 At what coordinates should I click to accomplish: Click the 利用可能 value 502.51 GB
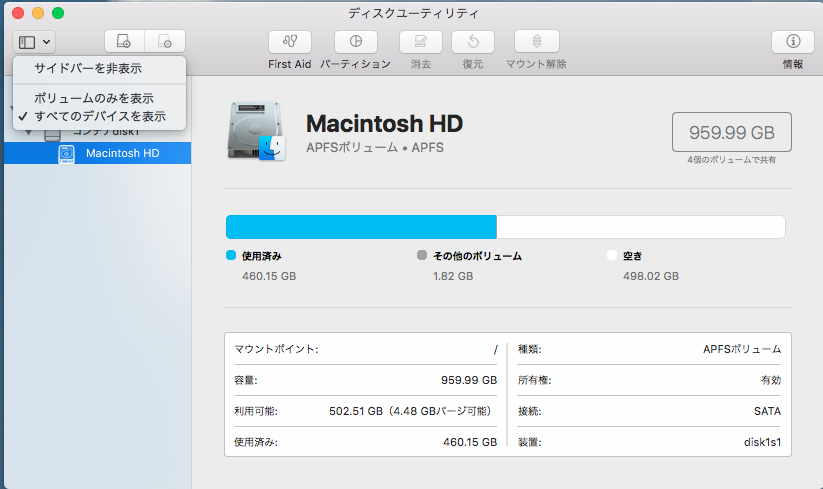coord(410,411)
